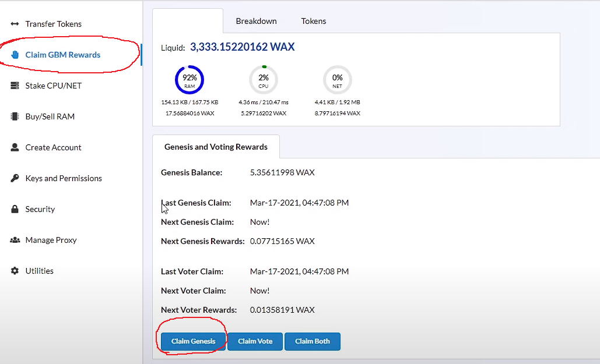Click the 'Last Genesis Claim:' label
The image size is (600, 364).
click(196, 203)
